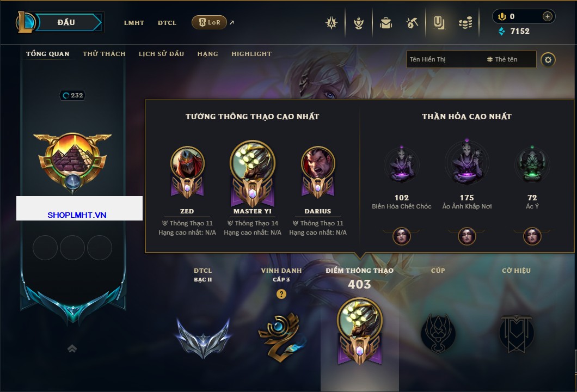Expand the profile banner chevron arrow
The image size is (577, 392).
72,348
